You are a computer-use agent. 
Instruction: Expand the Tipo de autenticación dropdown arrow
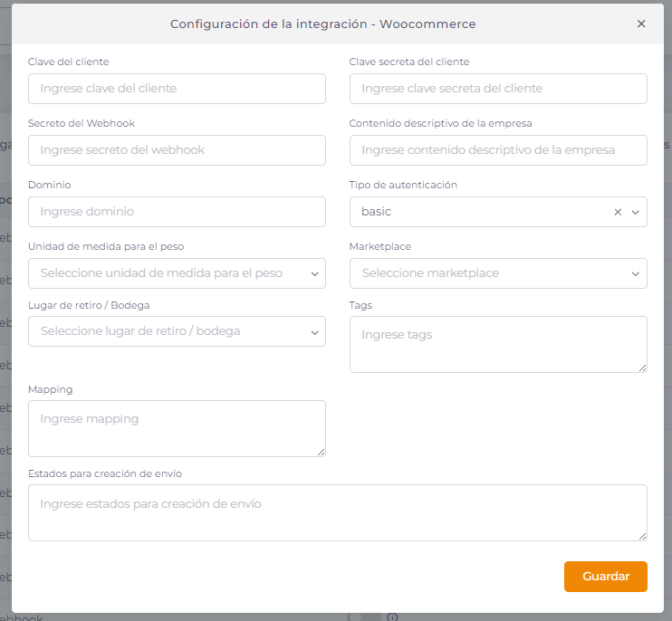[x=635, y=212]
